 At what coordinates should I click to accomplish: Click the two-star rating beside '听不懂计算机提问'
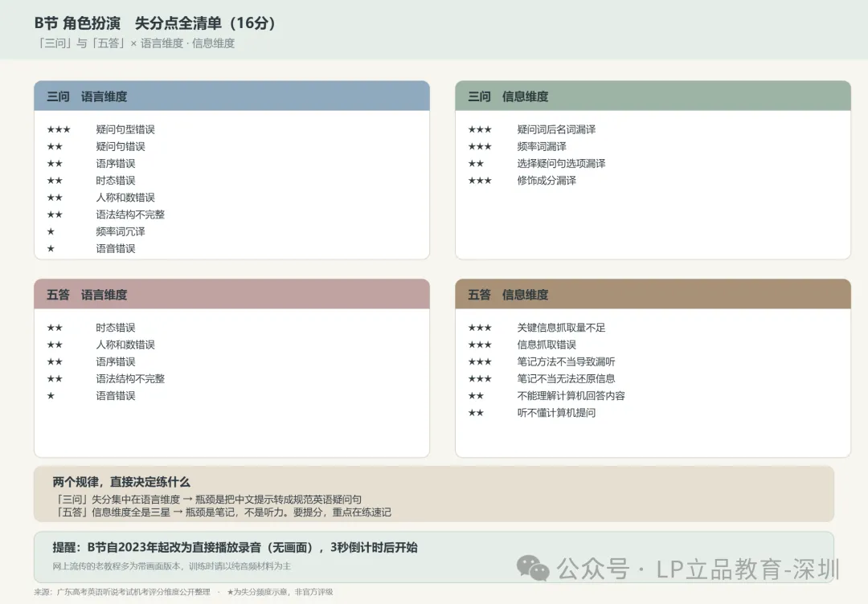[476, 413]
